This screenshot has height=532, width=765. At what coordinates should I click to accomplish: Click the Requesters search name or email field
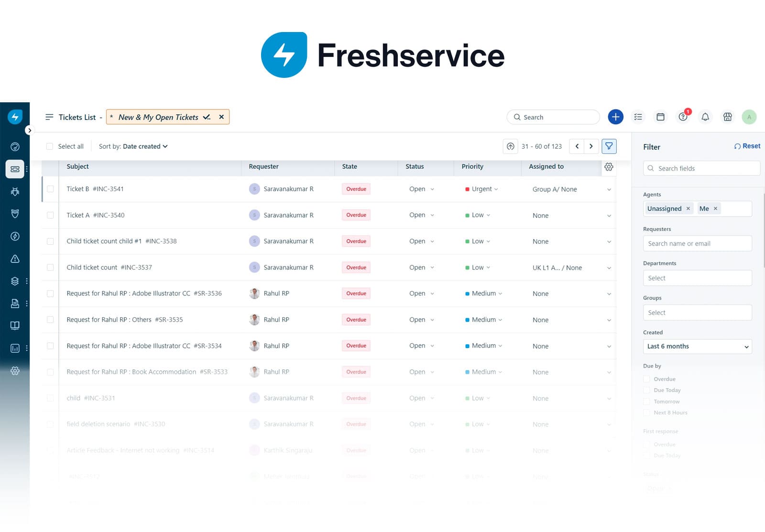pos(697,243)
